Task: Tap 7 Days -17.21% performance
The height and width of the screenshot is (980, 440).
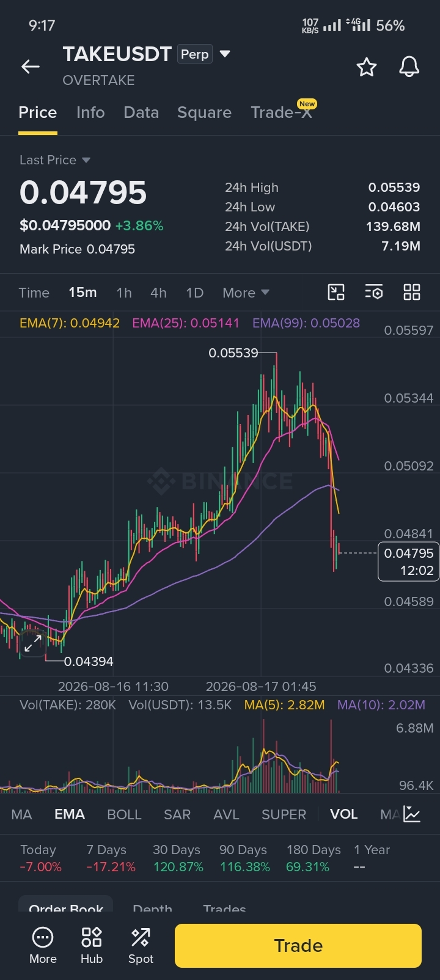Action: click(x=111, y=858)
